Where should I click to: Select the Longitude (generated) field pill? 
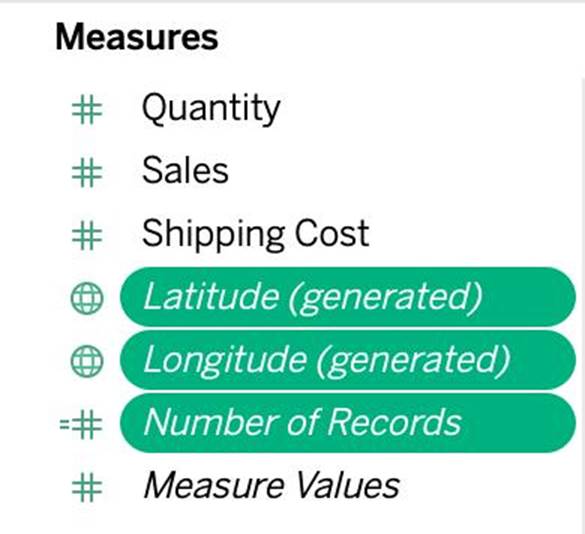[x=348, y=360]
